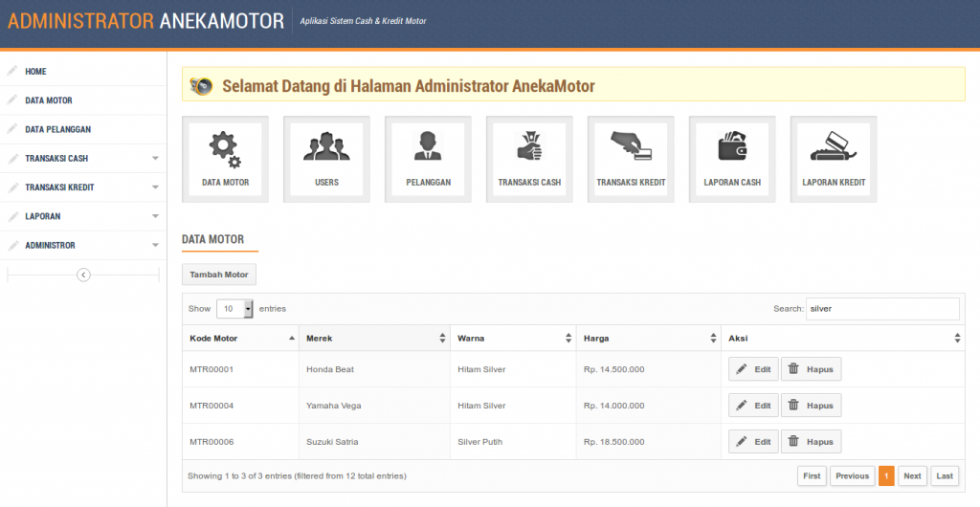Click the DATA MOTOR section heading
Viewport: 980px width, 507px height.
tap(213, 239)
